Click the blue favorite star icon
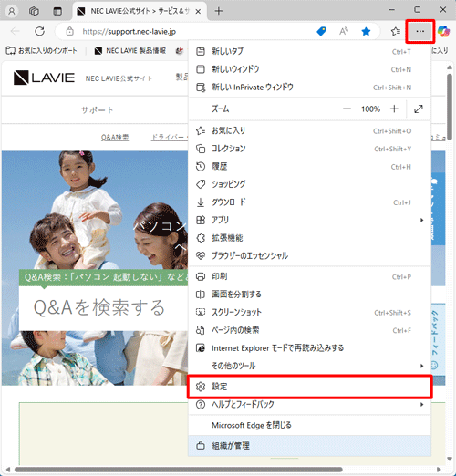 [x=366, y=31]
